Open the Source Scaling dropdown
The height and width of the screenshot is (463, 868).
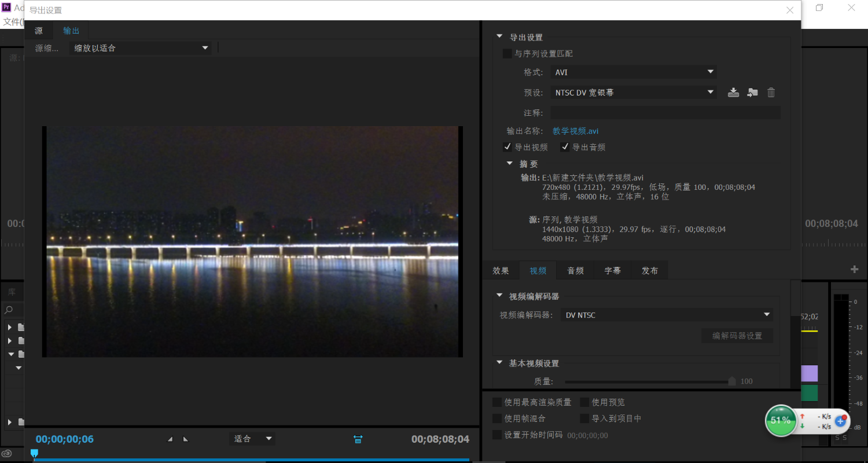click(x=140, y=48)
